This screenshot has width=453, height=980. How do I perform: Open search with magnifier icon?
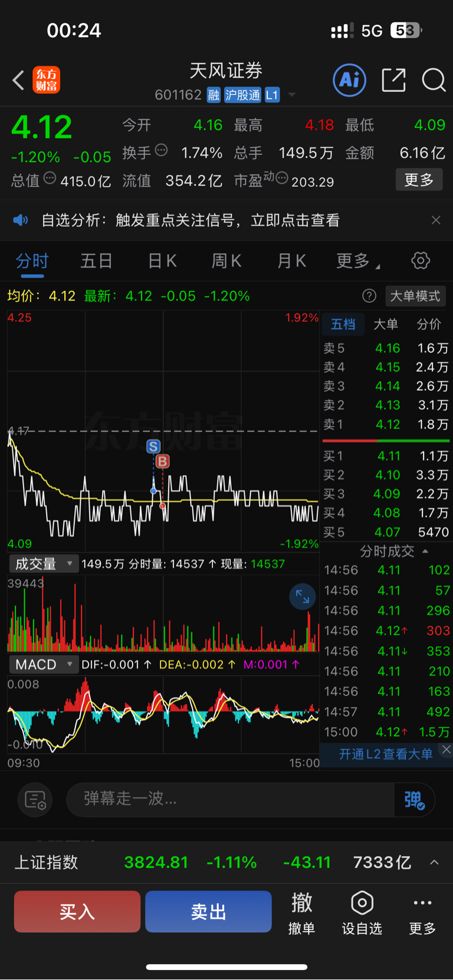point(434,80)
